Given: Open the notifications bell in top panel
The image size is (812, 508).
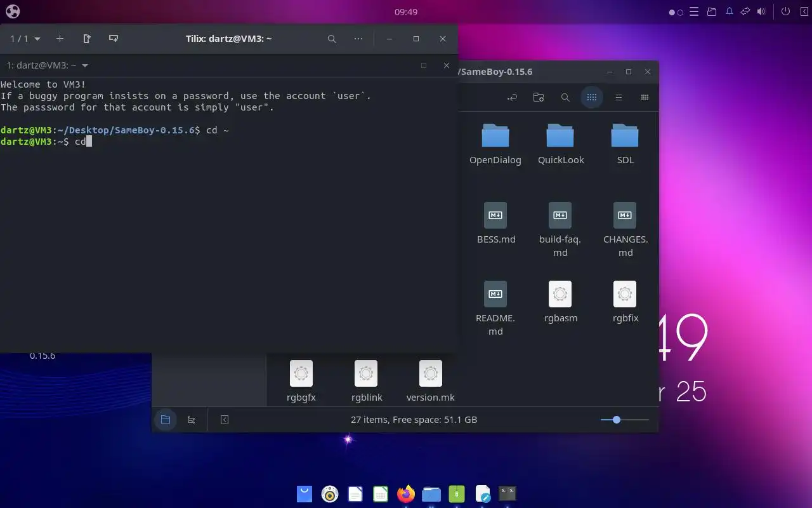Looking at the screenshot, I should [x=730, y=11].
